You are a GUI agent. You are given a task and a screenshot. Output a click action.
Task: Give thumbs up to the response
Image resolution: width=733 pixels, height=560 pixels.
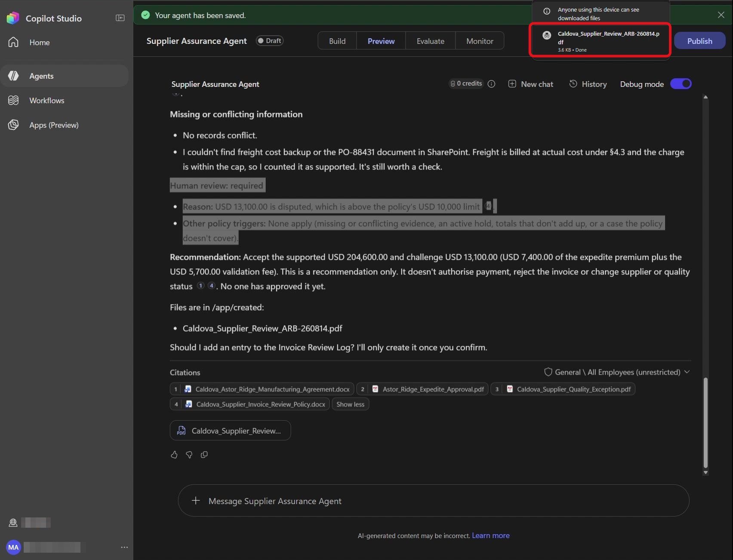[x=174, y=455]
